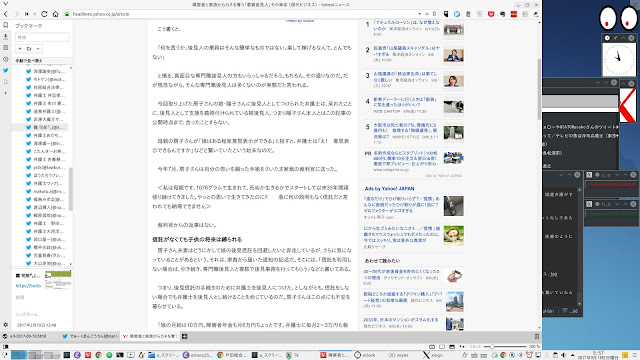
Task: Go back to the previous page
Action: point(6,14)
